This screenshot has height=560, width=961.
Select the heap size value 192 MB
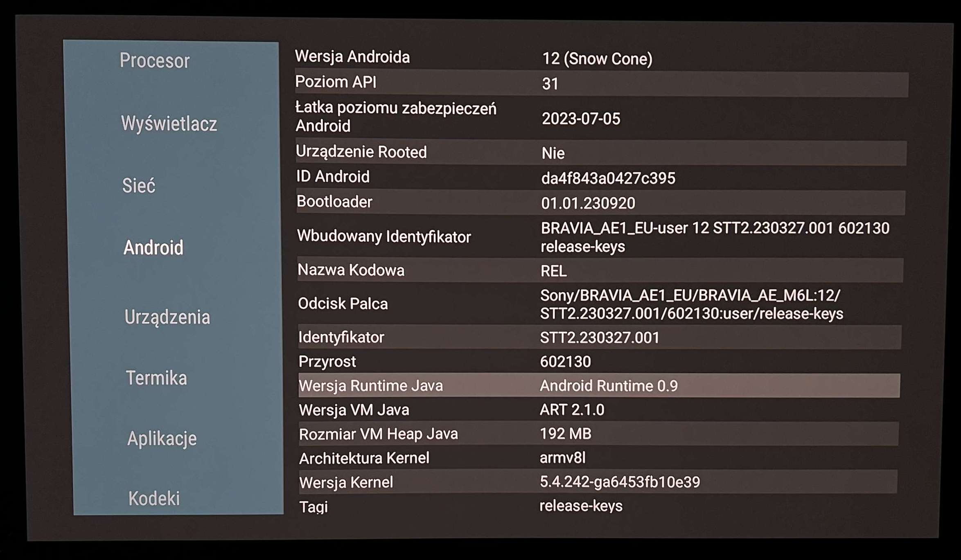point(565,434)
